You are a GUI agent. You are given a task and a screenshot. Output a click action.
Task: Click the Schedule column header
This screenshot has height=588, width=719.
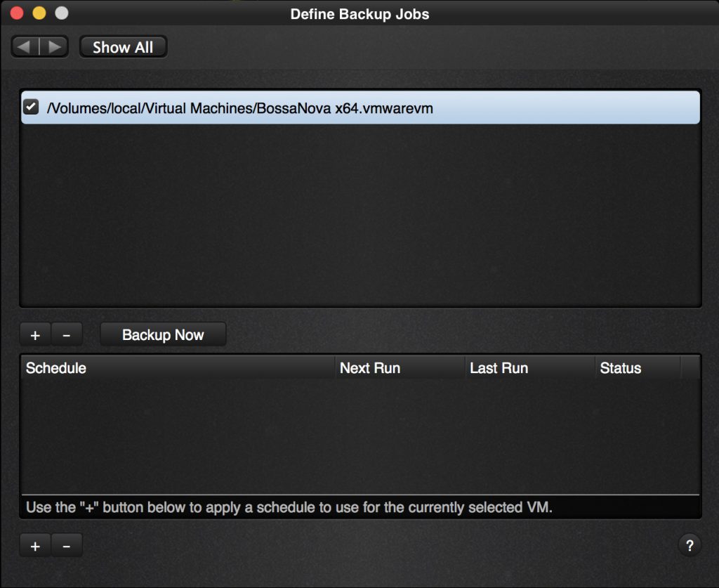(55, 367)
